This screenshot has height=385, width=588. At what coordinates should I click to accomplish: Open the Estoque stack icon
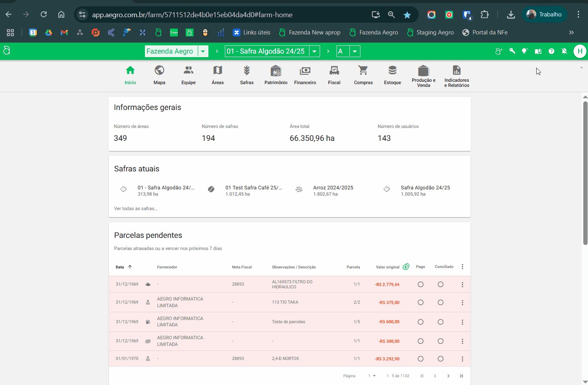[x=392, y=70]
